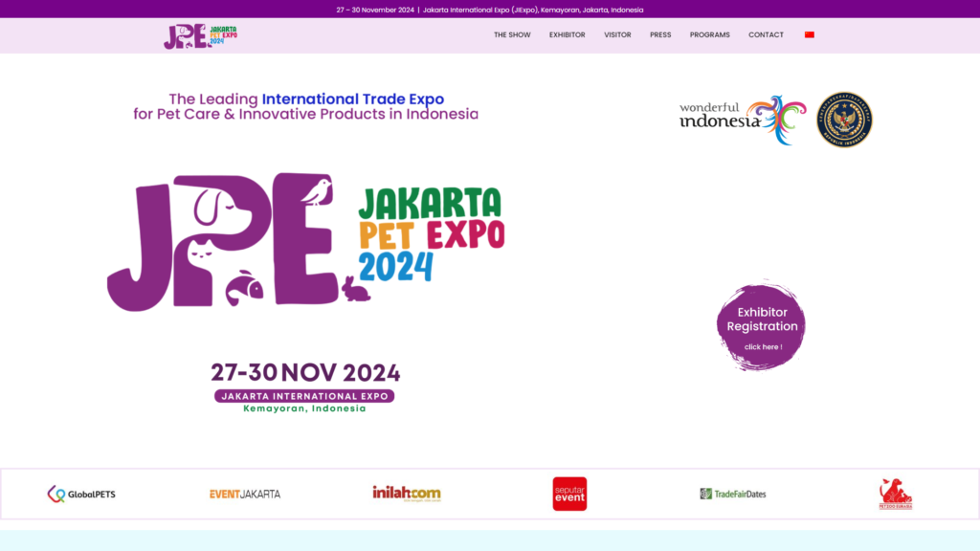Click the JPE Jakarta Pet Expo header logo
This screenshot has height=551, width=980.
(x=200, y=36)
